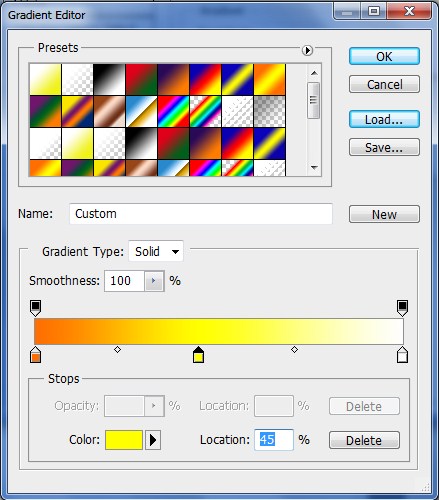439x500 pixels.
Task: Click the left midpoint diamond marker
Action: [117, 350]
